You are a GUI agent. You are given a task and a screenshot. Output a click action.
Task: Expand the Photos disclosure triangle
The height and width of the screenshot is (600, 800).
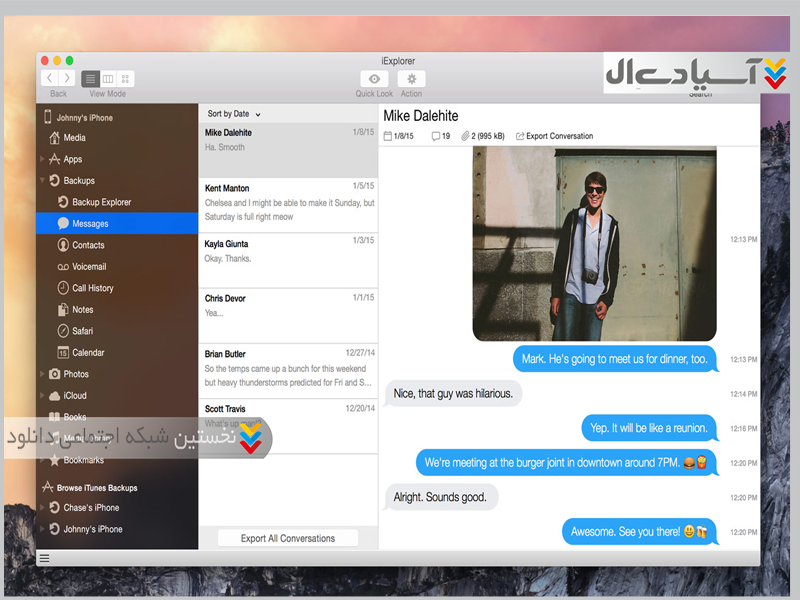(x=42, y=374)
